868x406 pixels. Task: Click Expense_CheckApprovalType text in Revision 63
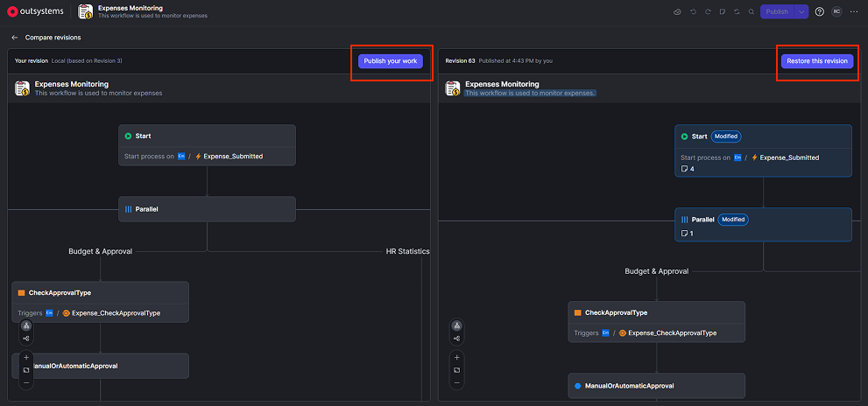tap(673, 333)
